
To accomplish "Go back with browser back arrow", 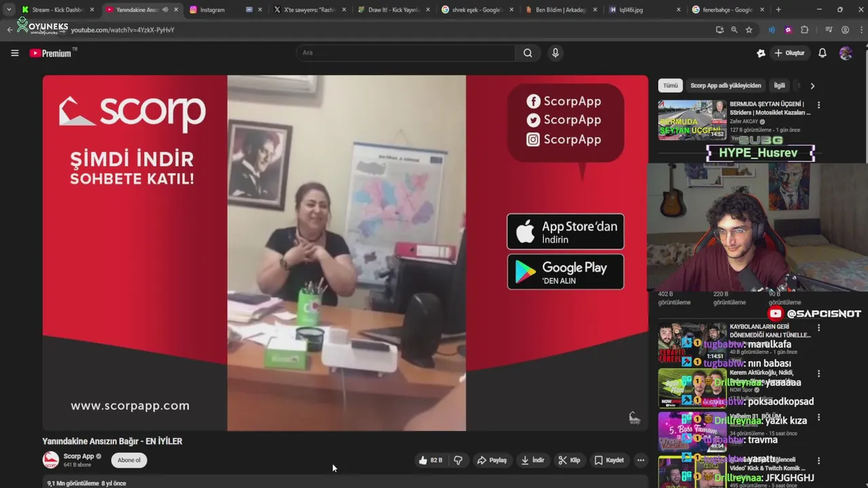I will [9, 30].
